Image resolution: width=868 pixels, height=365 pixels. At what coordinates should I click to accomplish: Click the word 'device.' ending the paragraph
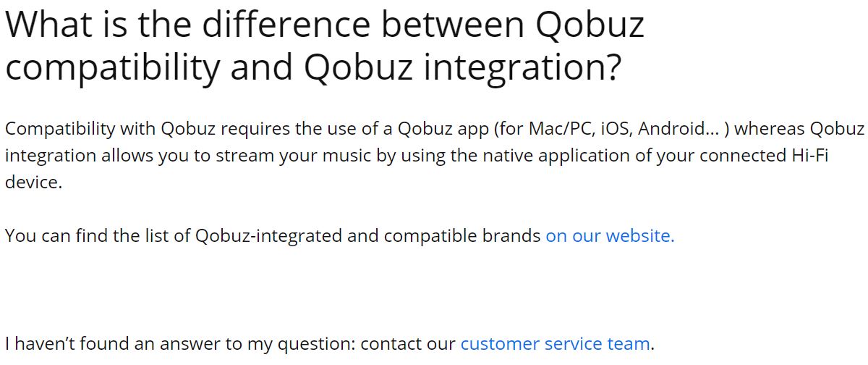(33, 182)
